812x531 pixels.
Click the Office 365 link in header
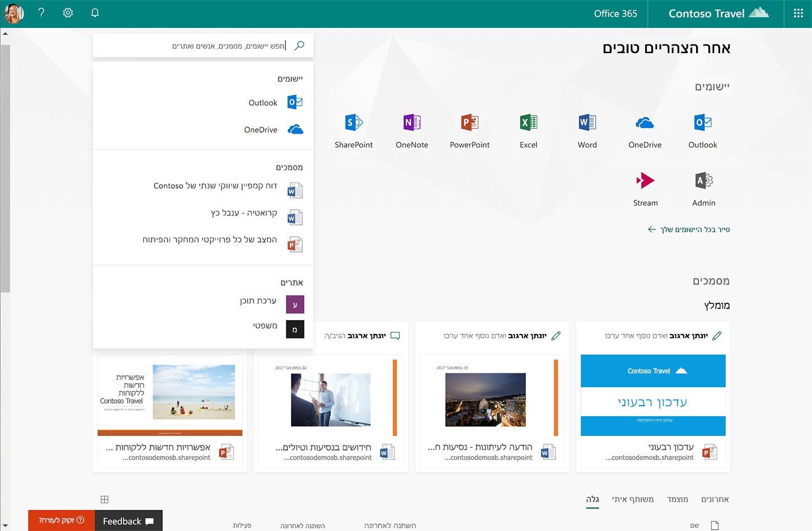coord(615,13)
